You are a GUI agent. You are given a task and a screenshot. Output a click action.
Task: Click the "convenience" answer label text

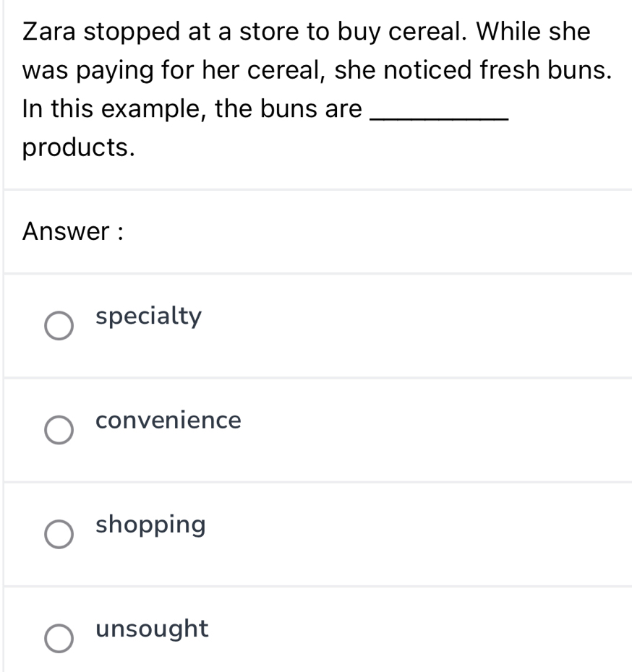[x=168, y=421]
